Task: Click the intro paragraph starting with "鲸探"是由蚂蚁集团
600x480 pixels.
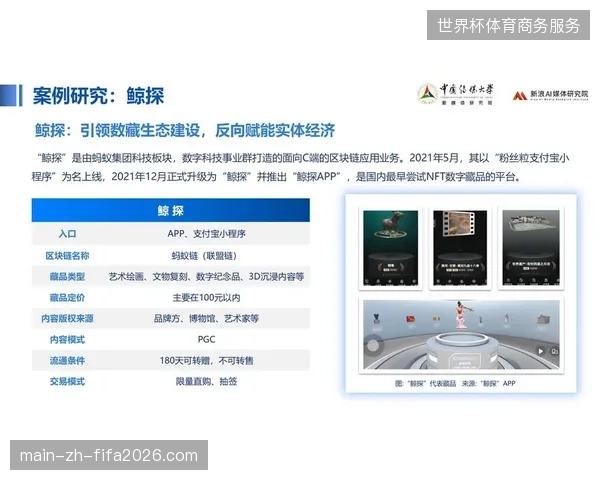Action: 300,167
